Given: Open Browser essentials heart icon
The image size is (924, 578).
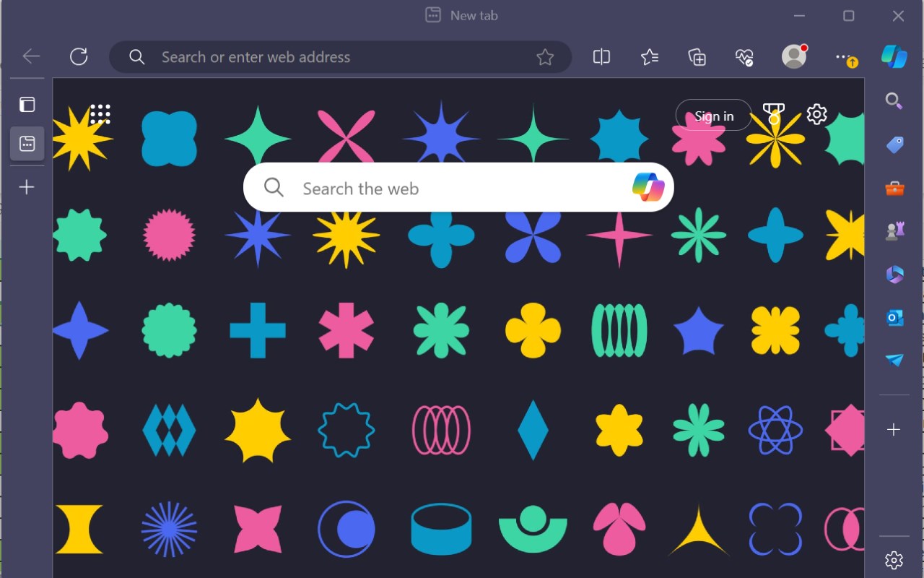Looking at the screenshot, I should 744,56.
